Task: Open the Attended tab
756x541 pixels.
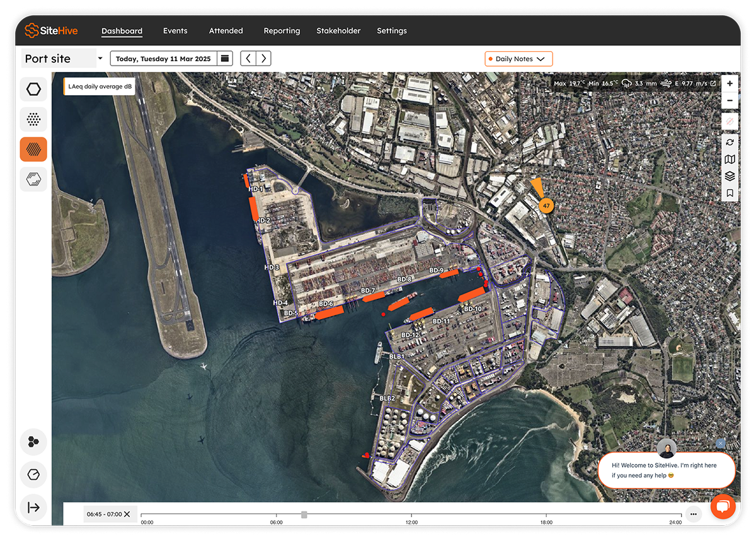Action: (226, 31)
